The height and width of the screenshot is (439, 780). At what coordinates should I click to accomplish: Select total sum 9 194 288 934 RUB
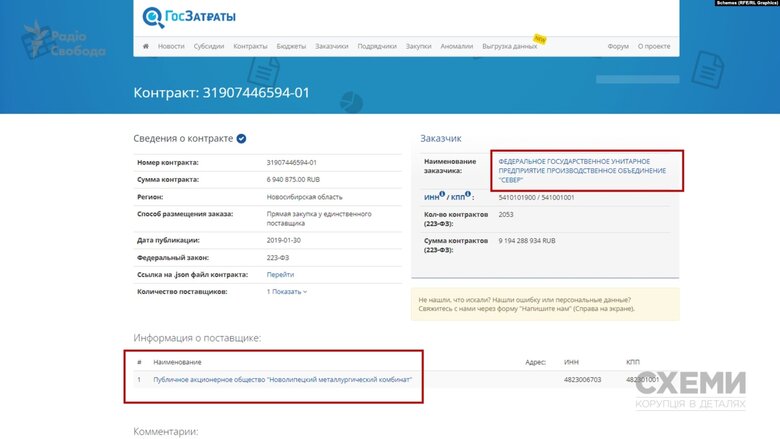tap(527, 241)
